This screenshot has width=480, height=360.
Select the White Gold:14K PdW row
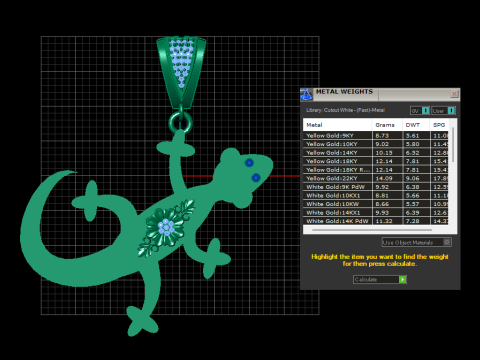(x=376, y=221)
